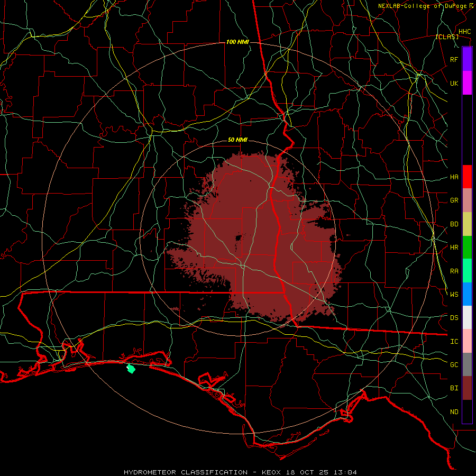Click the HR dark green legend swatch
Viewport: 476px width, 476px height.
point(467,248)
